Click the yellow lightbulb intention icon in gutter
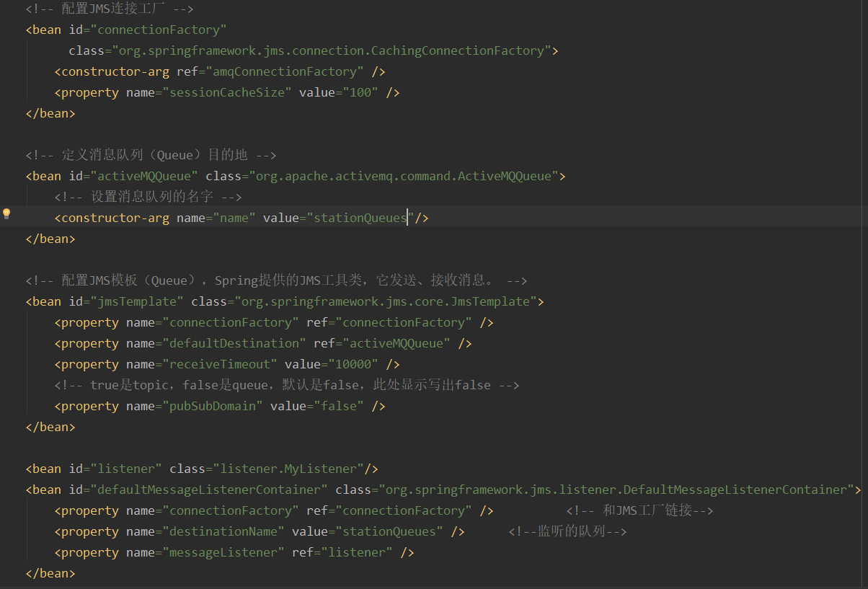The height and width of the screenshot is (589, 868). tap(6, 213)
